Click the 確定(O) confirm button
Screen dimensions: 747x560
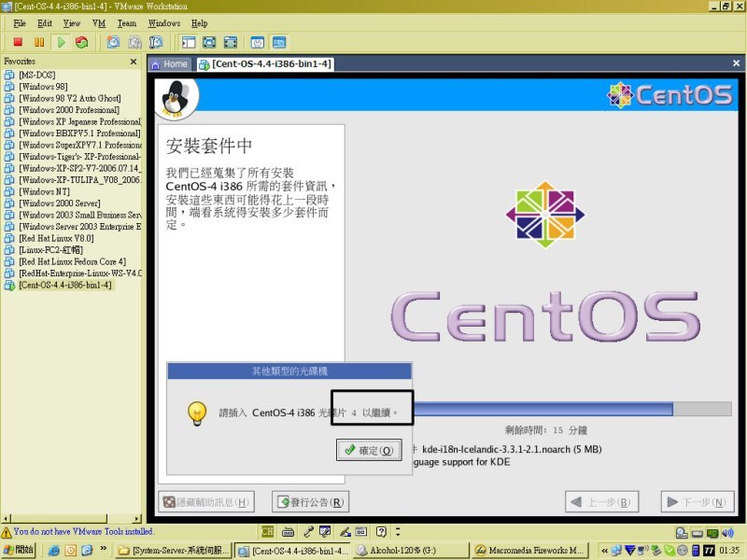pyautogui.click(x=369, y=450)
